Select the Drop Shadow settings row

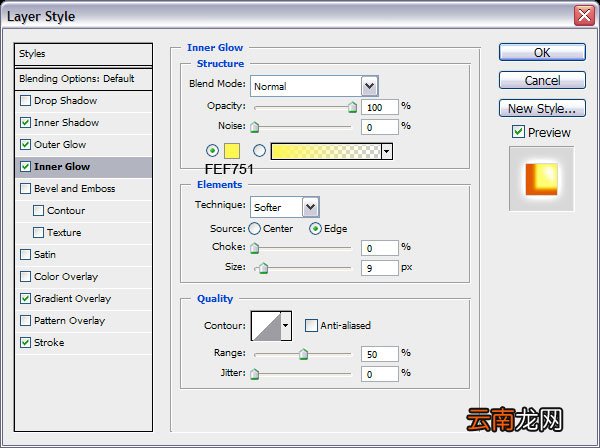point(83,101)
